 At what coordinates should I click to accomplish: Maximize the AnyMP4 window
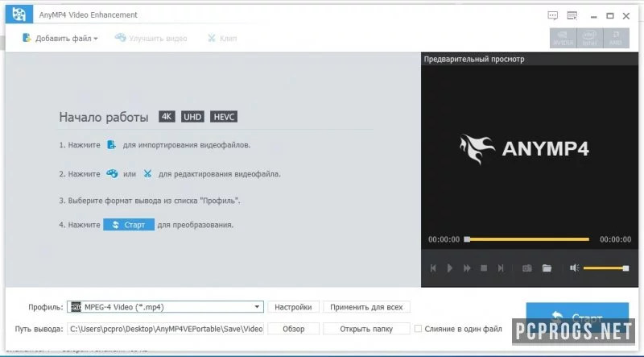(610, 16)
